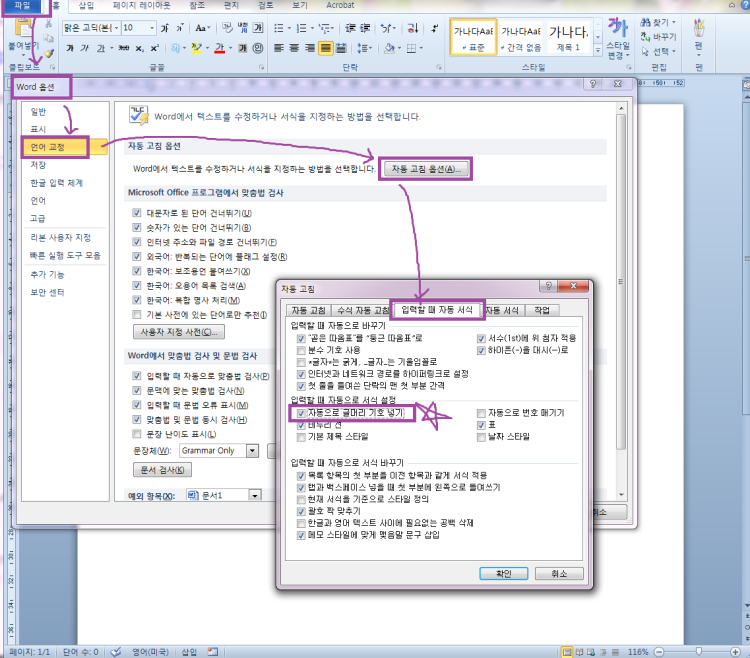Viewport: 750px width, 658px height.
Task: Enable 자동으로 번호 매기기 checkbox
Action: click(x=481, y=412)
